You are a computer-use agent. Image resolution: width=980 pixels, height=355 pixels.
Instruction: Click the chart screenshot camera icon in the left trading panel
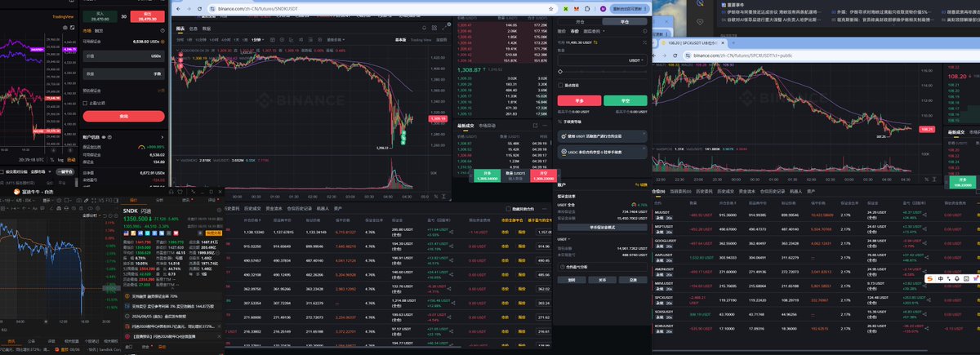pyautogui.click(x=65, y=28)
